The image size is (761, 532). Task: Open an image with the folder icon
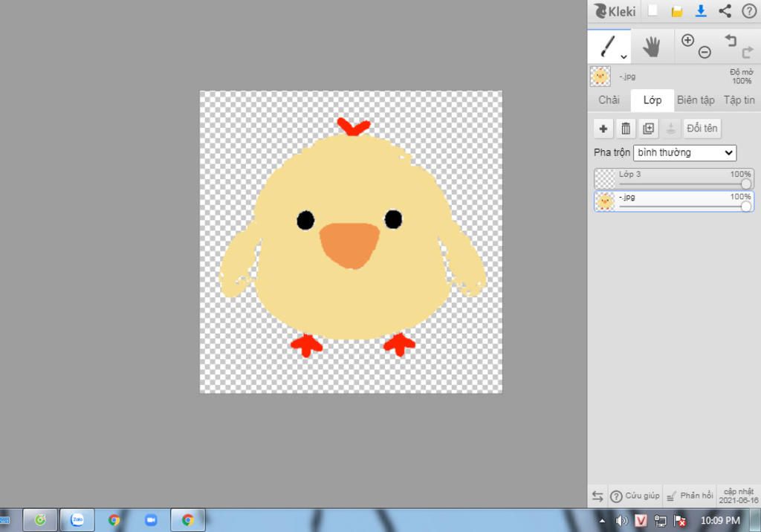click(677, 11)
